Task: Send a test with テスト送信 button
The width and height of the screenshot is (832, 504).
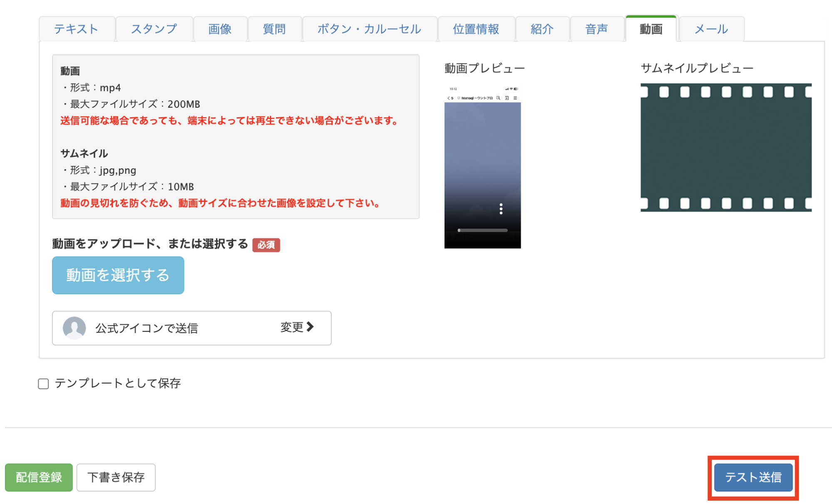Action: 753,477
